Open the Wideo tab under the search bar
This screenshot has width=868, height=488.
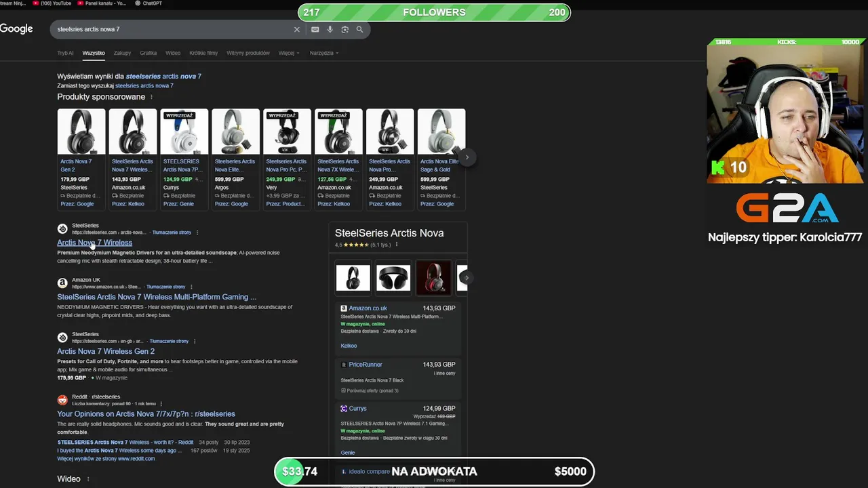click(173, 53)
